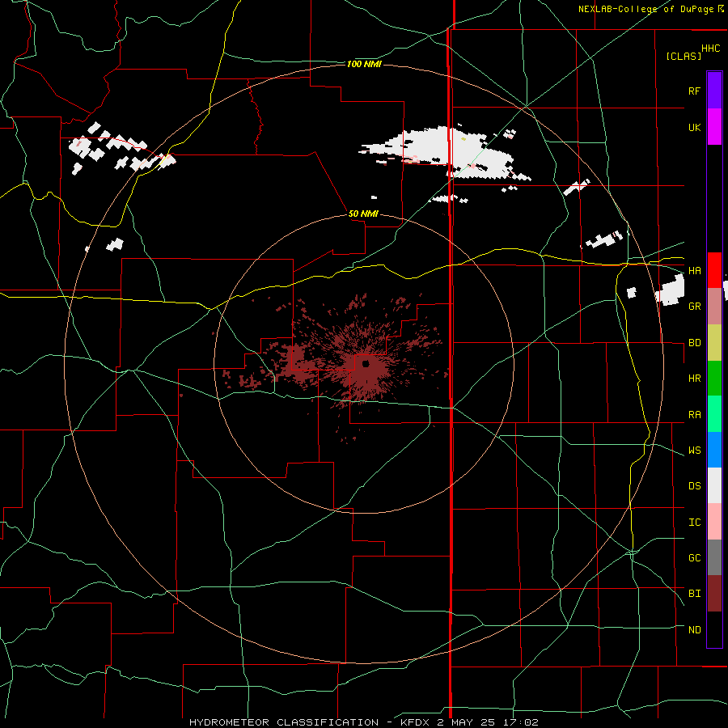This screenshot has height=728, width=728.
Task: Click the white DS legend swatch
Action: coord(714,485)
